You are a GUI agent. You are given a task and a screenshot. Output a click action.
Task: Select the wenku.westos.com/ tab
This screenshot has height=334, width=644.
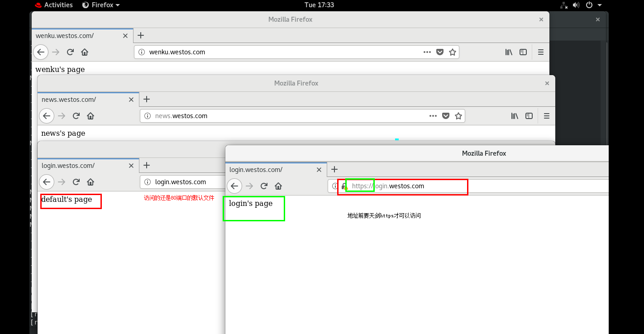[x=82, y=36]
